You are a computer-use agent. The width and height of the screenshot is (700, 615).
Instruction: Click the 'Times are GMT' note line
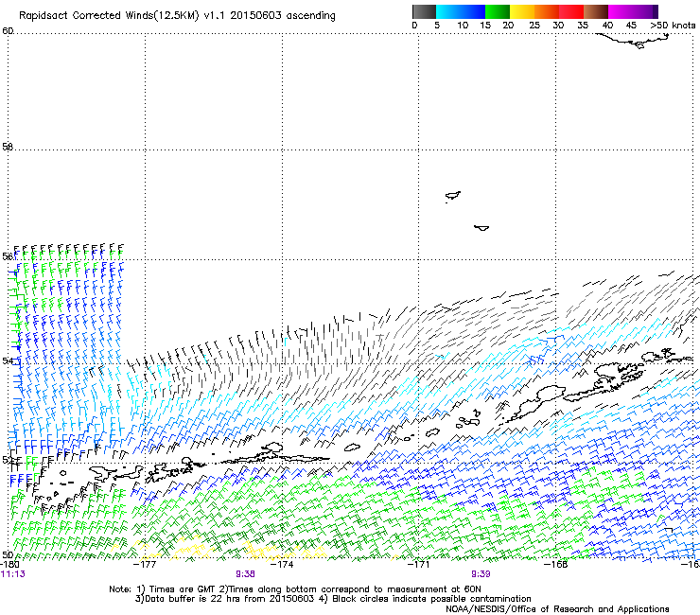click(x=294, y=589)
